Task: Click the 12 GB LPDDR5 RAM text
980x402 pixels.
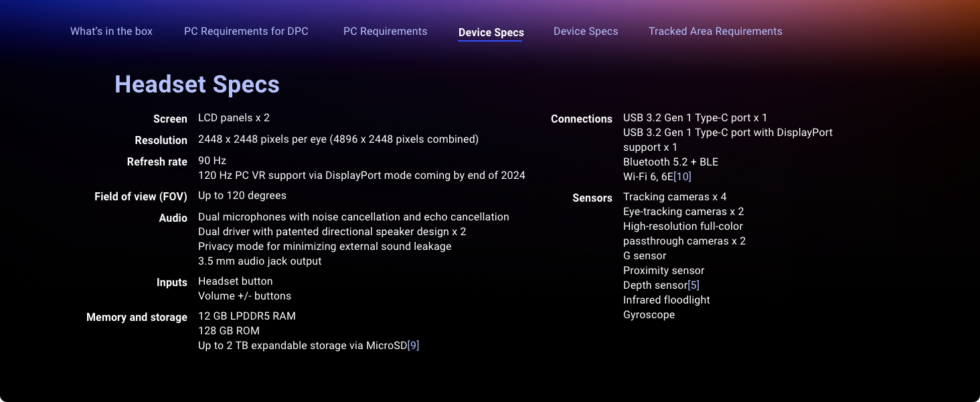Action: click(x=246, y=316)
